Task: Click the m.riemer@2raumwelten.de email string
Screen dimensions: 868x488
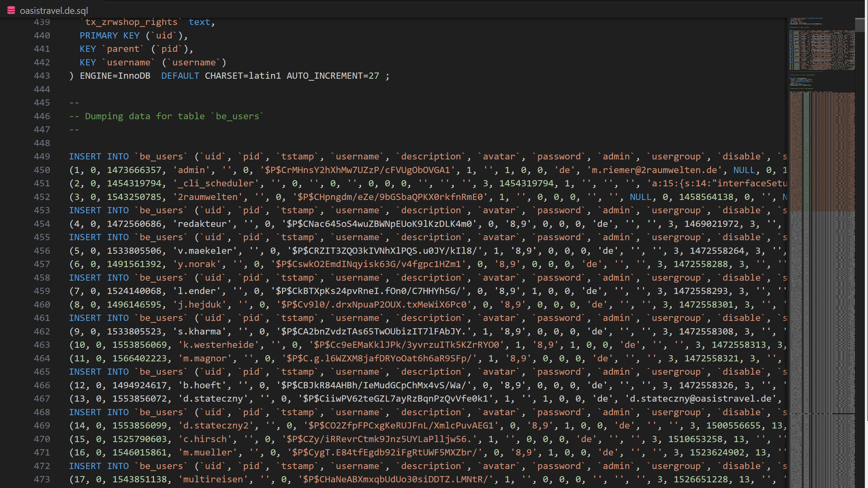Action: pyautogui.click(x=654, y=170)
